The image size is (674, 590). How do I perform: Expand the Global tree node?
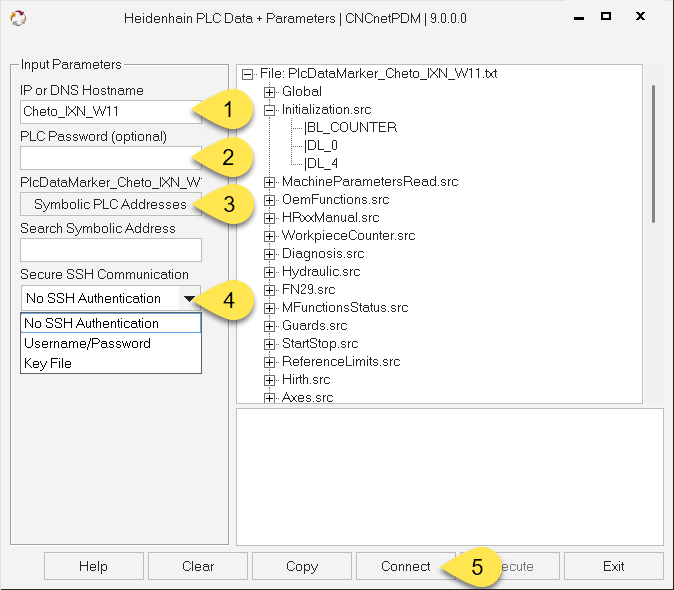269,92
